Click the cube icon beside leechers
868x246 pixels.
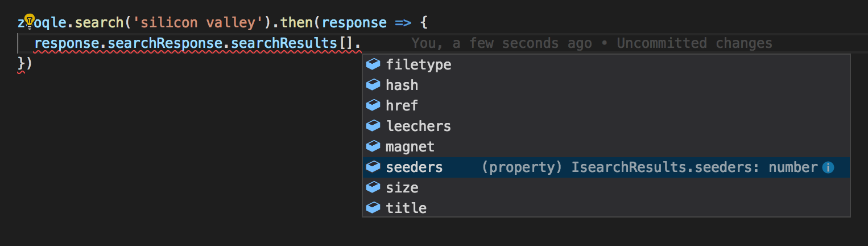(373, 126)
